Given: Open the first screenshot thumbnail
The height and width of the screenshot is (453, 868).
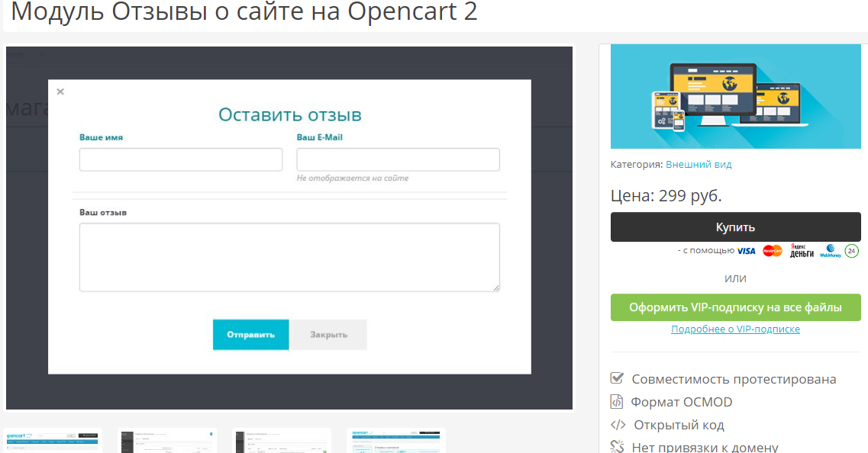Looking at the screenshot, I should 52,440.
